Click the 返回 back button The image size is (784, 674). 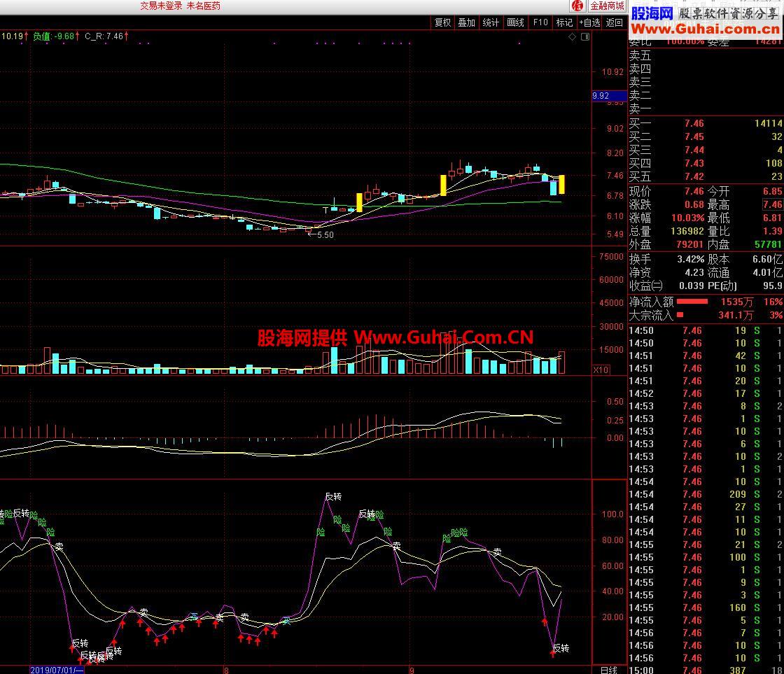tap(615, 22)
